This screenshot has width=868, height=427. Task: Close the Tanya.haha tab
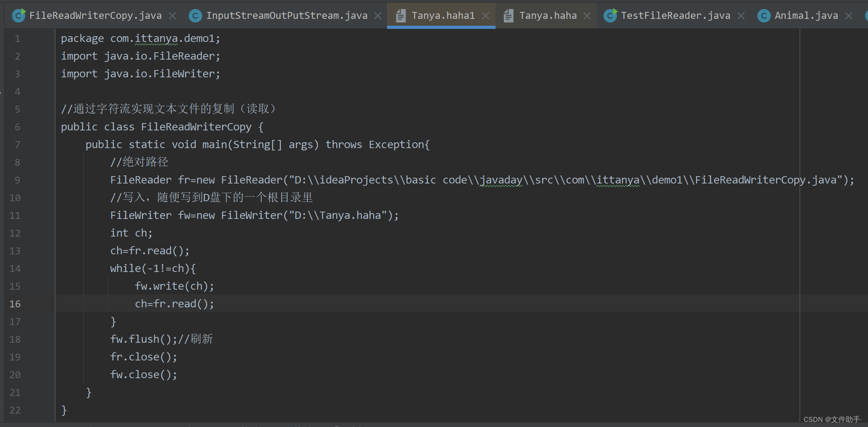(587, 16)
